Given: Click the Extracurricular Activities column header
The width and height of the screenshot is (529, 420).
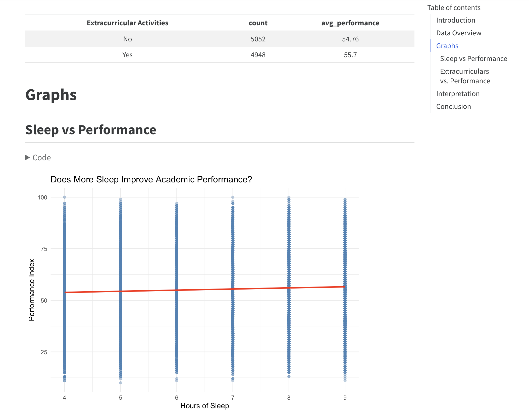Looking at the screenshot, I should pos(127,23).
